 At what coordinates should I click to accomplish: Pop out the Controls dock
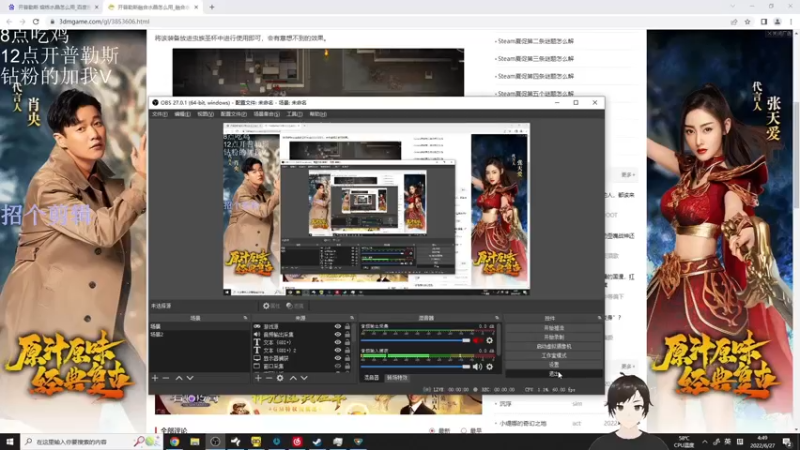(599, 318)
